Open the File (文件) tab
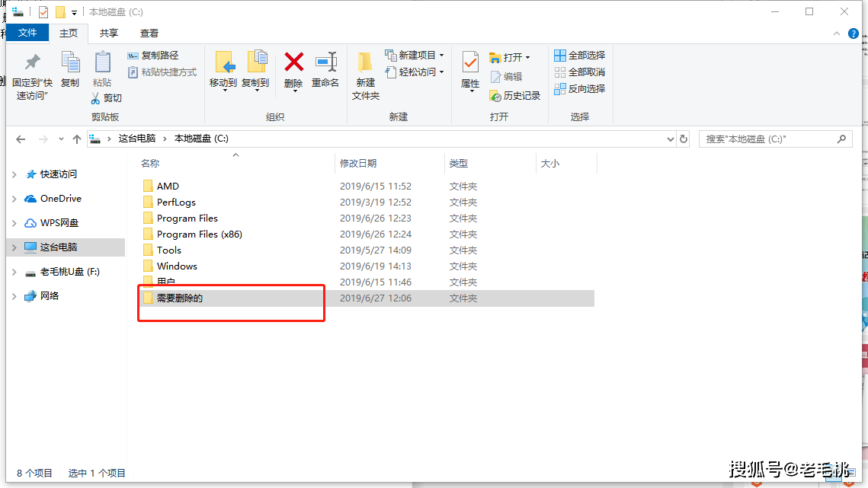This screenshot has width=868, height=488. click(27, 33)
